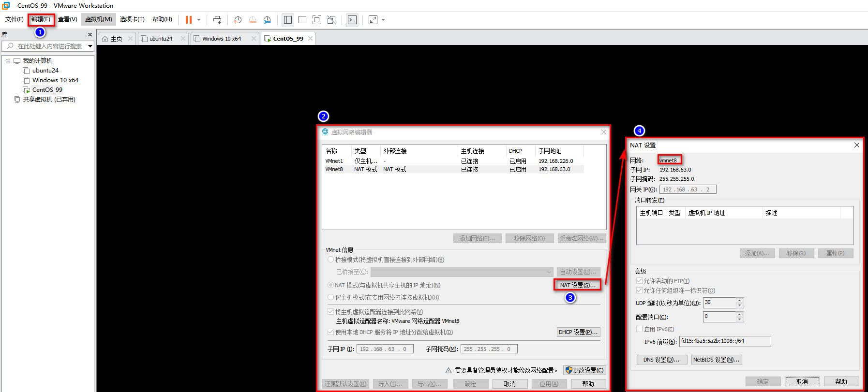Enter full screen mode icon
The width and height of the screenshot is (868, 392).
pyautogui.click(x=317, y=20)
